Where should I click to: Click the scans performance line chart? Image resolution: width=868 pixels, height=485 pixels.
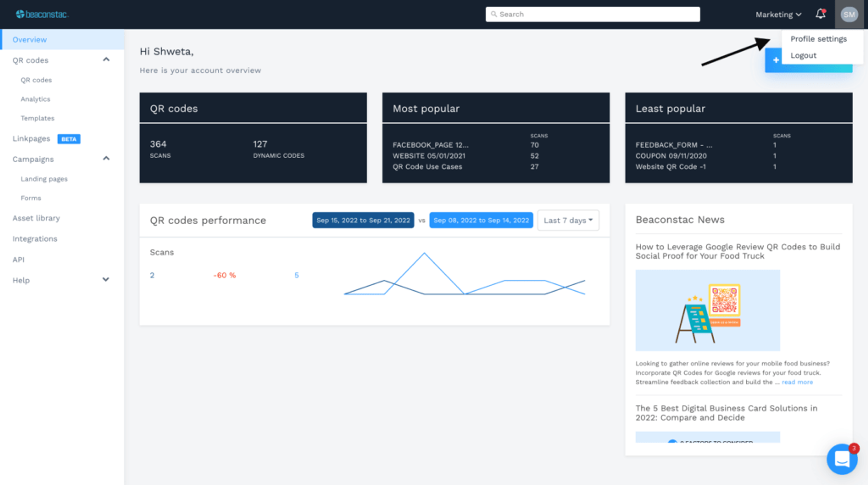[x=464, y=274]
